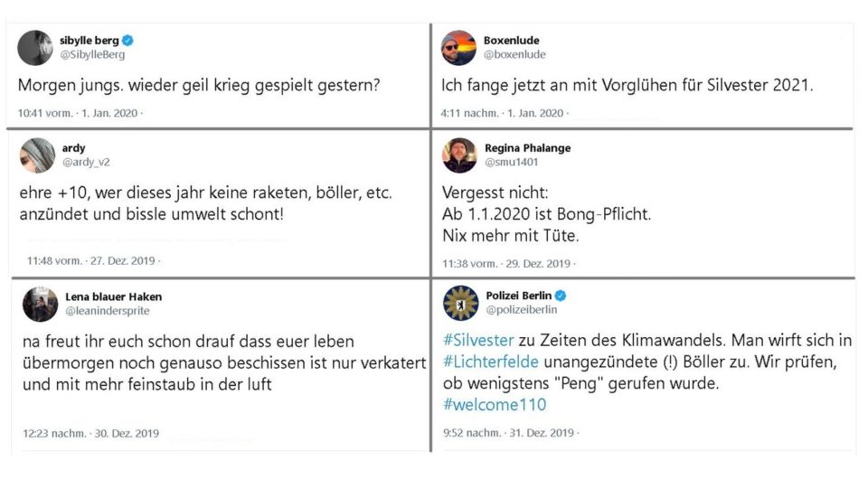Open the #Lichterfelde hashtag
This screenshot has width=868, height=479.
pyautogui.click(x=490, y=362)
